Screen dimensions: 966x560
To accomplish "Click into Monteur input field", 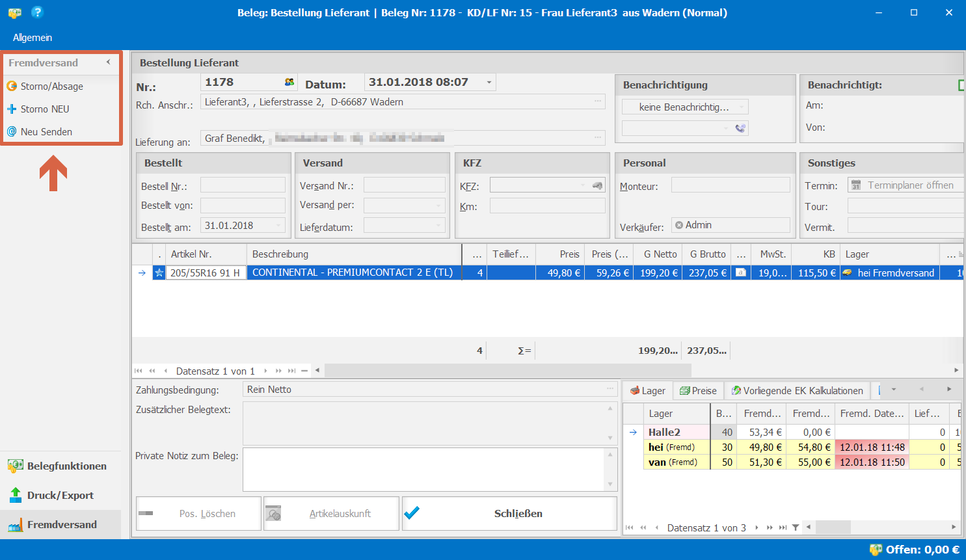I will pyautogui.click(x=731, y=185).
